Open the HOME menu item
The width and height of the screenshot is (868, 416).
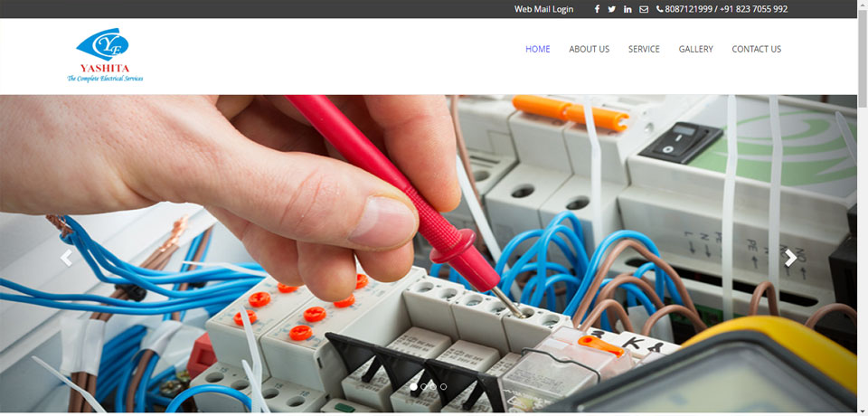click(537, 49)
